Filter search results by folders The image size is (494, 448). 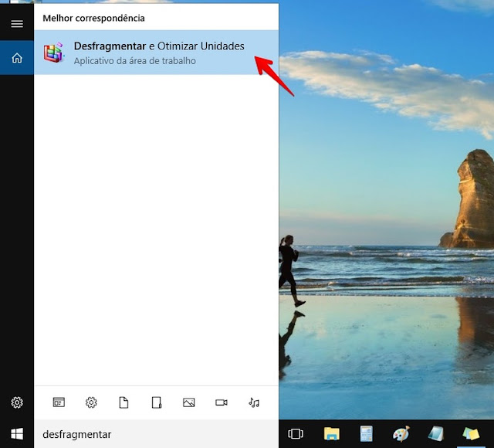156,402
